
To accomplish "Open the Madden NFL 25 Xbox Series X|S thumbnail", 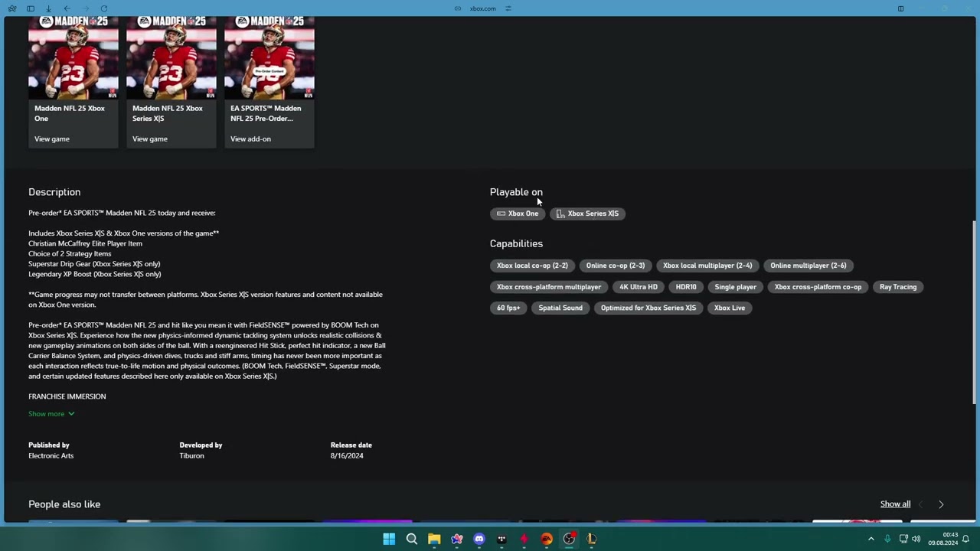I will click(171, 58).
